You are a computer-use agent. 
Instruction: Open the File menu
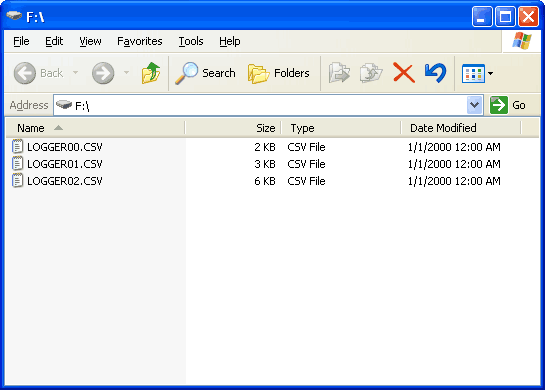pyautogui.click(x=21, y=41)
